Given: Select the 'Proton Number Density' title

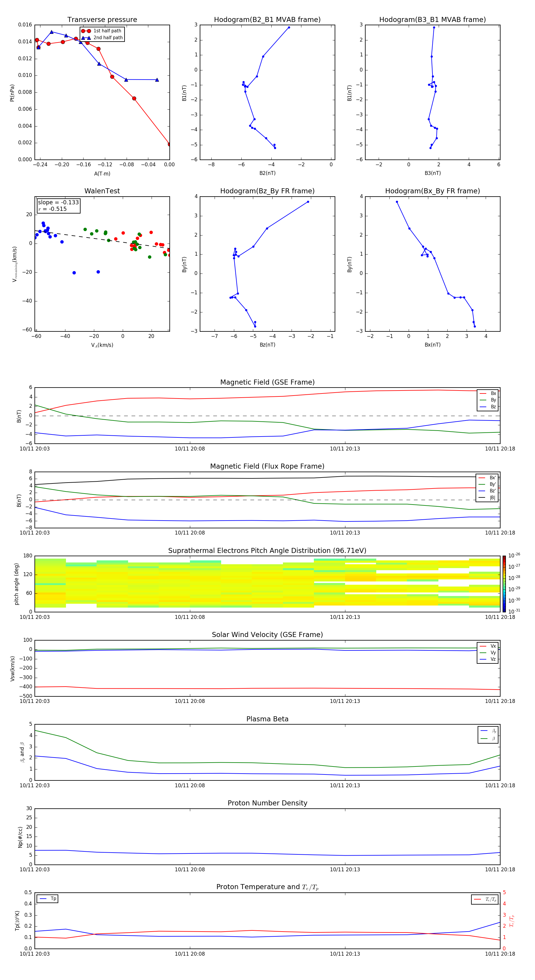Looking at the screenshot, I should [267, 803].
